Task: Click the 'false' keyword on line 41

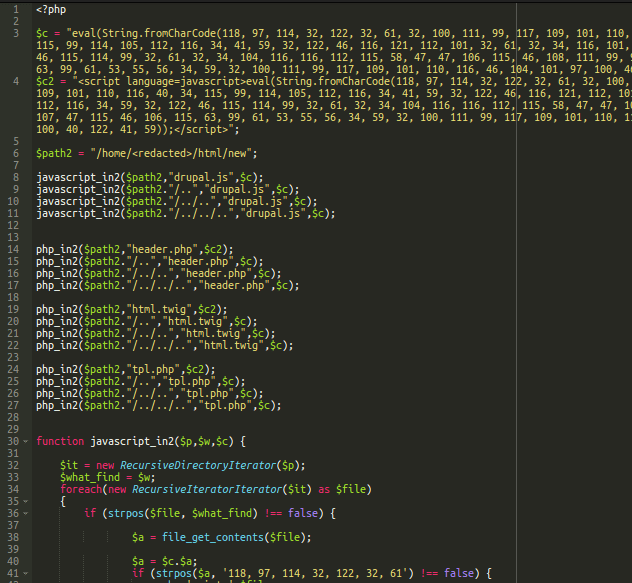Action: (459, 573)
